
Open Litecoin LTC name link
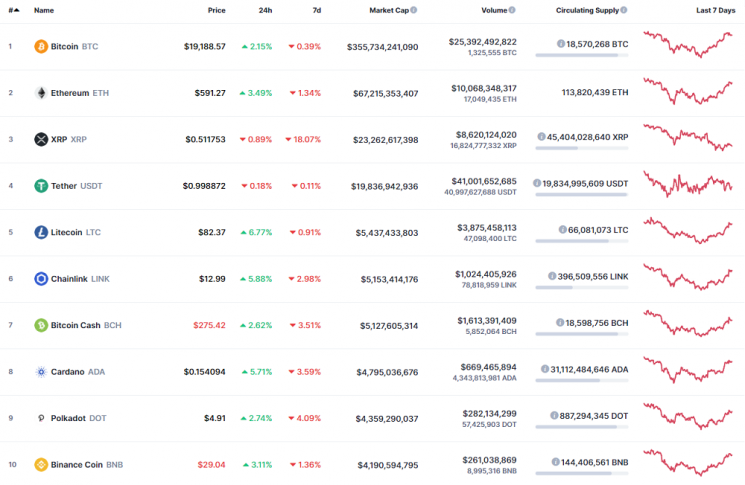76,232
